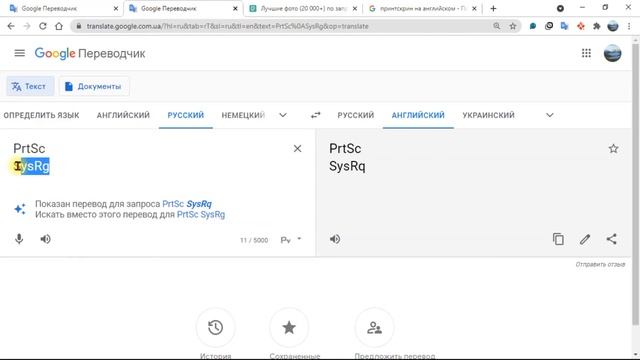Select German as source language
This screenshot has width=640, height=360.
243,115
